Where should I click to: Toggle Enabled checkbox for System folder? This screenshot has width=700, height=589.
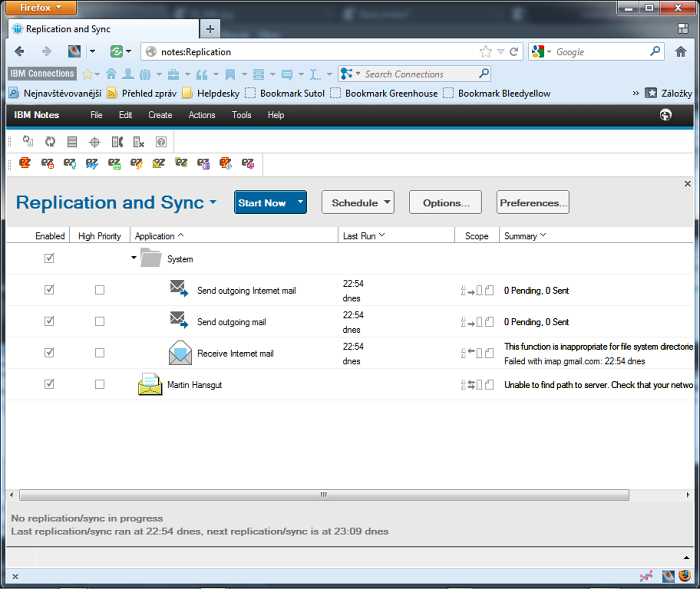(x=49, y=258)
